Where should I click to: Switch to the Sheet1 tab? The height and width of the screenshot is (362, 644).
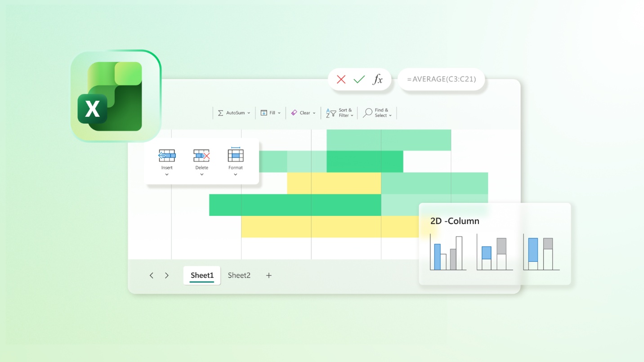tap(202, 276)
